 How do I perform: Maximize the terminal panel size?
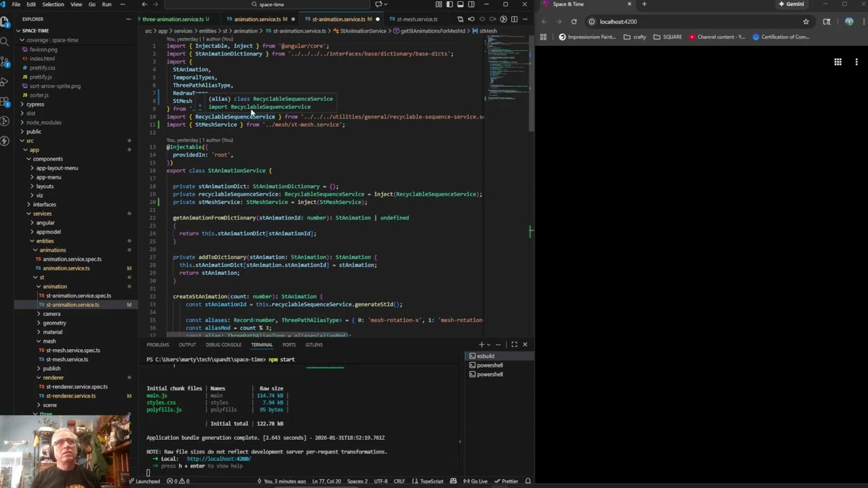[514, 344]
